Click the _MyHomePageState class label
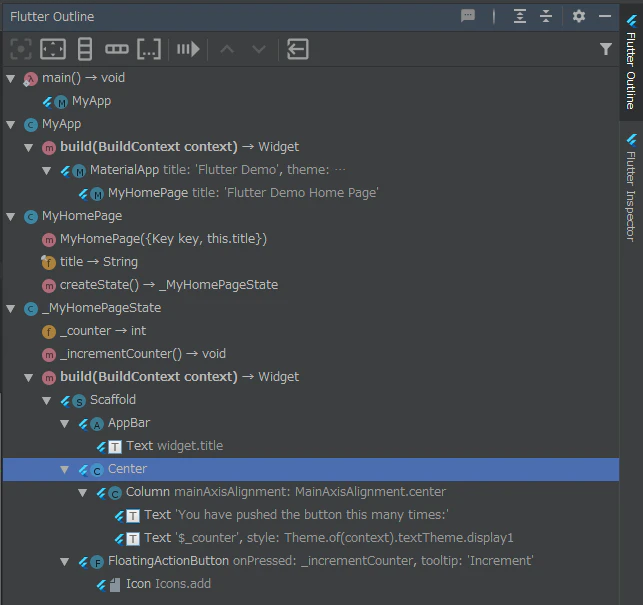This screenshot has height=605, width=643. pos(102,308)
